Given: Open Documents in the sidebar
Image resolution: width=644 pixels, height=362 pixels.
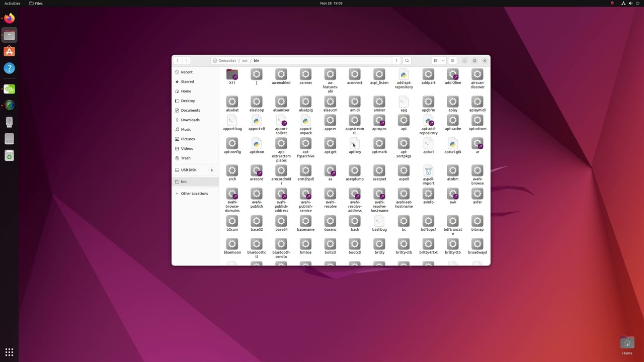Looking at the screenshot, I should [195, 110].
